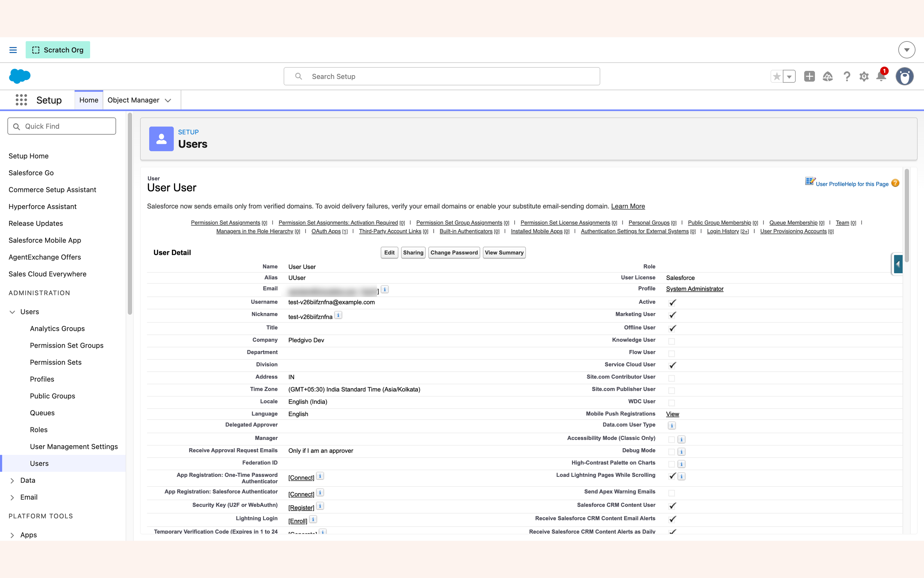Open the notifications bell
This screenshot has width=924, height=578.
coord(881,76)
